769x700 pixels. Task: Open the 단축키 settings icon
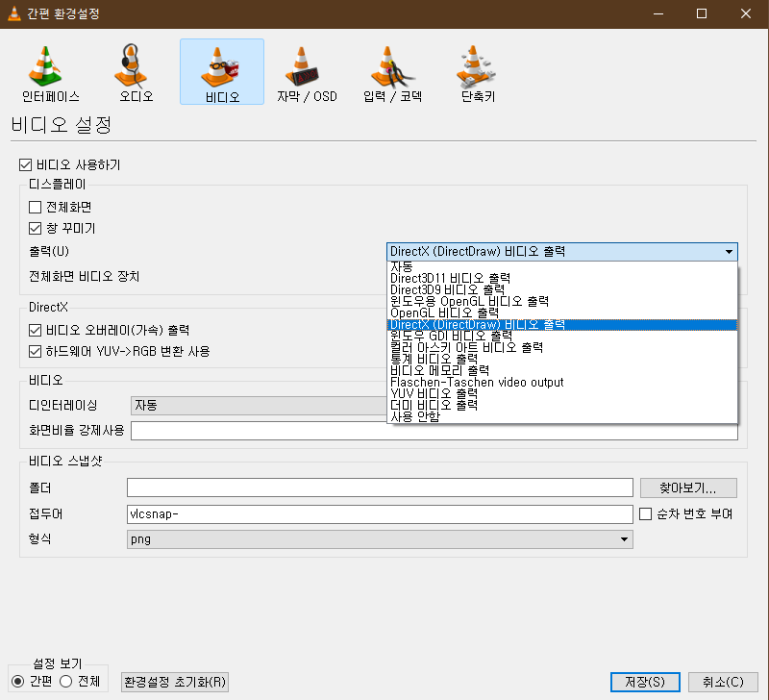pos(478,72)
